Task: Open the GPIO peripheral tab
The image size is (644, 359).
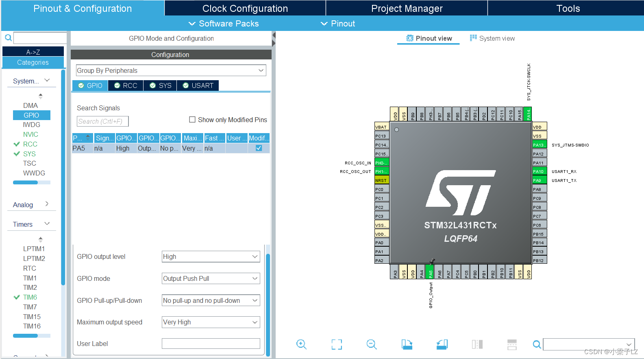Action: pyautogui.click(x=90, y=85)
